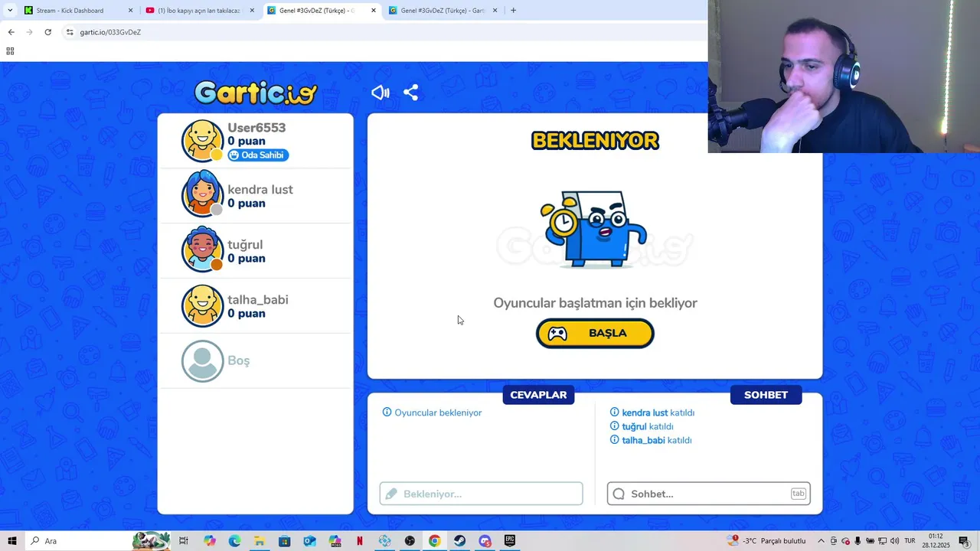Click the SOHBET panel label

pos(766,395)
